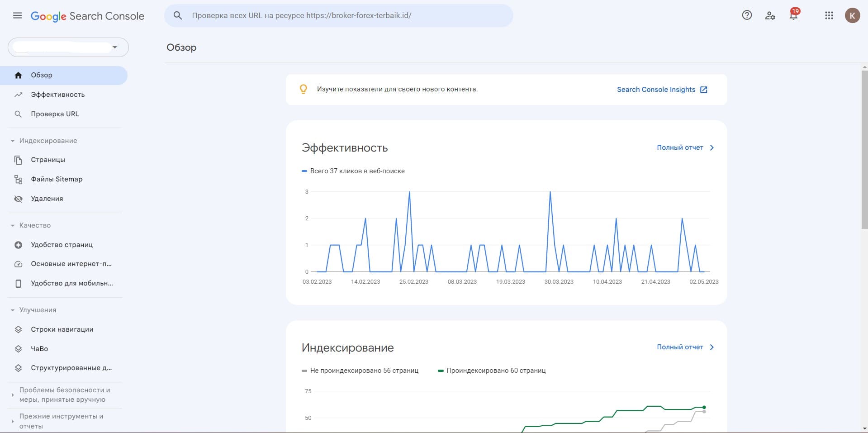
Task: Open the Help question mark icon
Action: click(x=747, y=15)
